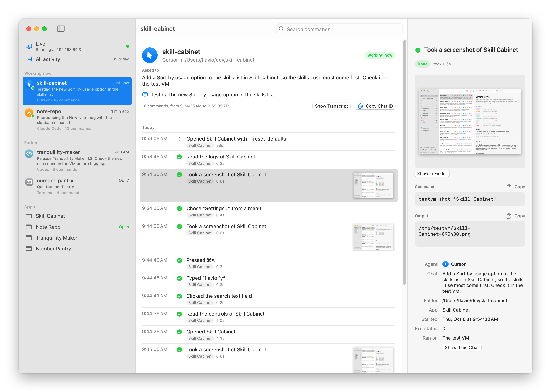The width and height of the screenshot is (551, 392).
Task: Toggle the sidebar with the panel icon
Action: click(61, 29)
